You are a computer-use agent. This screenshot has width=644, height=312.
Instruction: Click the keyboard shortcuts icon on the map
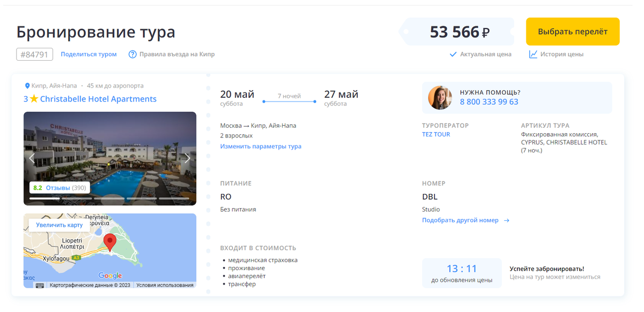click(x=40, y=285)
